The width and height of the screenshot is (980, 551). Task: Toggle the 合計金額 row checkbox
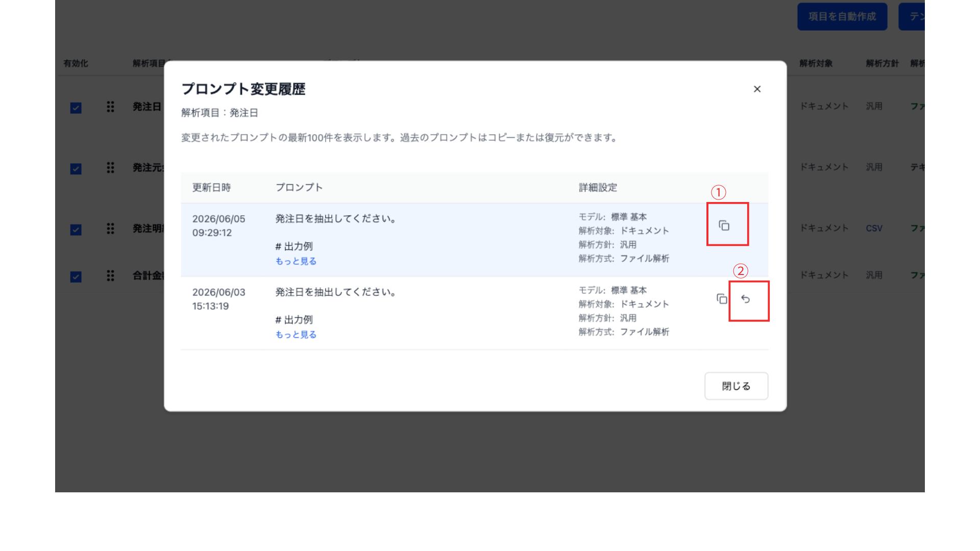click(x=76, y=277)
